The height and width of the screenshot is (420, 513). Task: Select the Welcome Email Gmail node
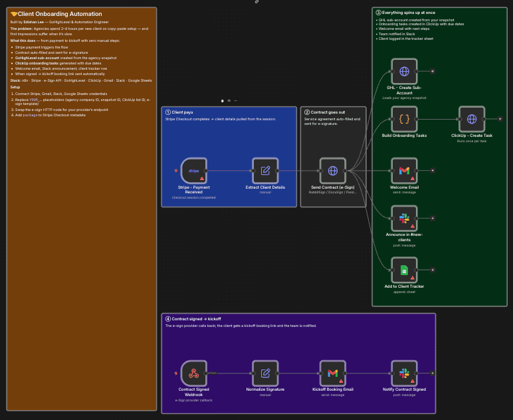(x=405, y=170)
